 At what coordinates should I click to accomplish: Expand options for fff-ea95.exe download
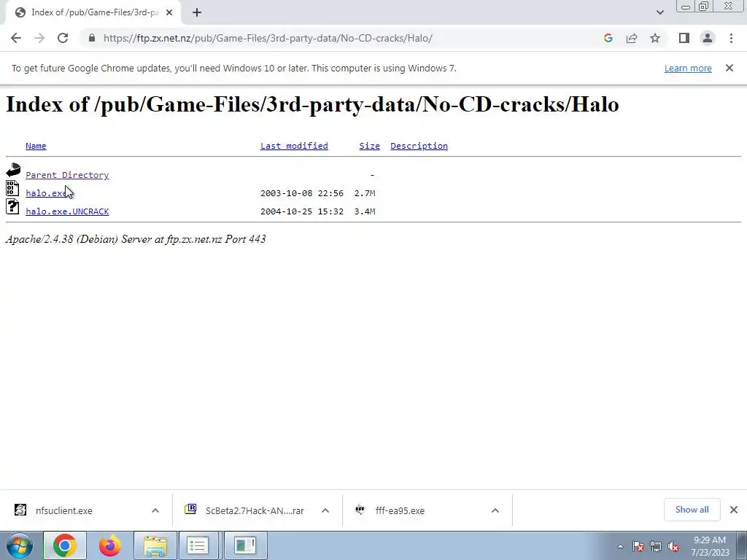[495, 510]
